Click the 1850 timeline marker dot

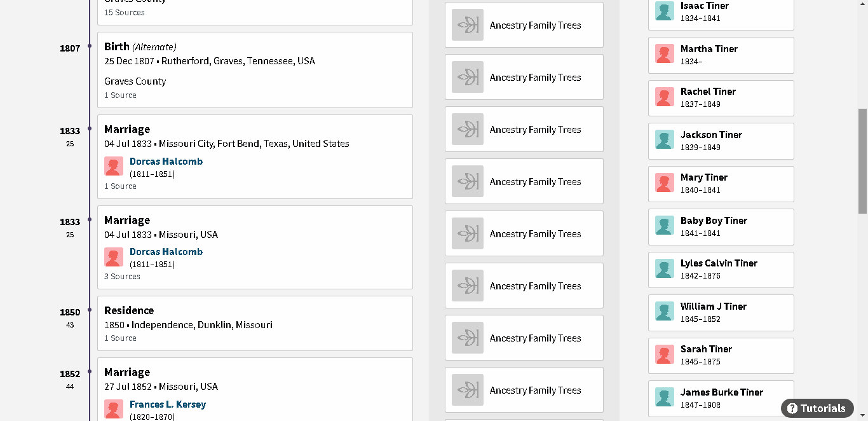point(90,310)
